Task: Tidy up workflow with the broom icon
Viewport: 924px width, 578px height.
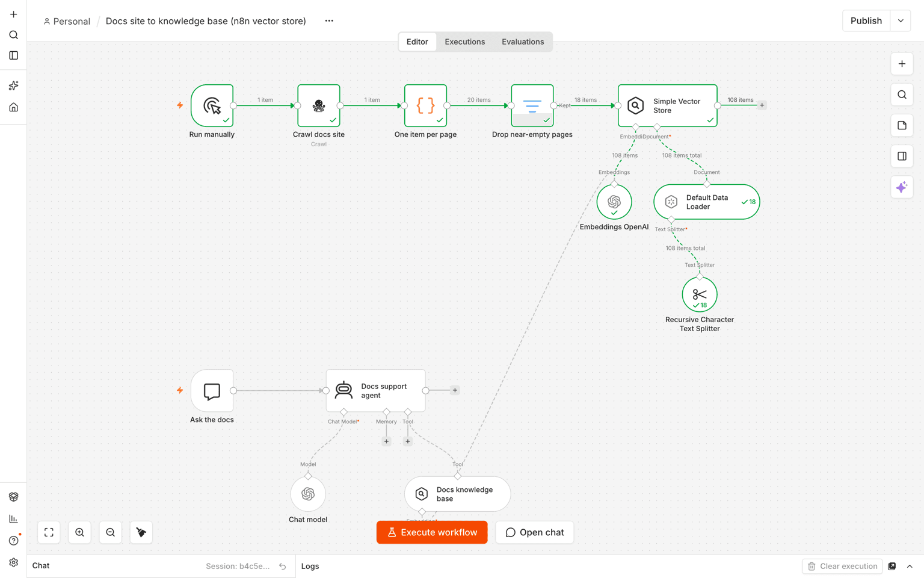Action: pyautogui.click(x=141, y=532)
